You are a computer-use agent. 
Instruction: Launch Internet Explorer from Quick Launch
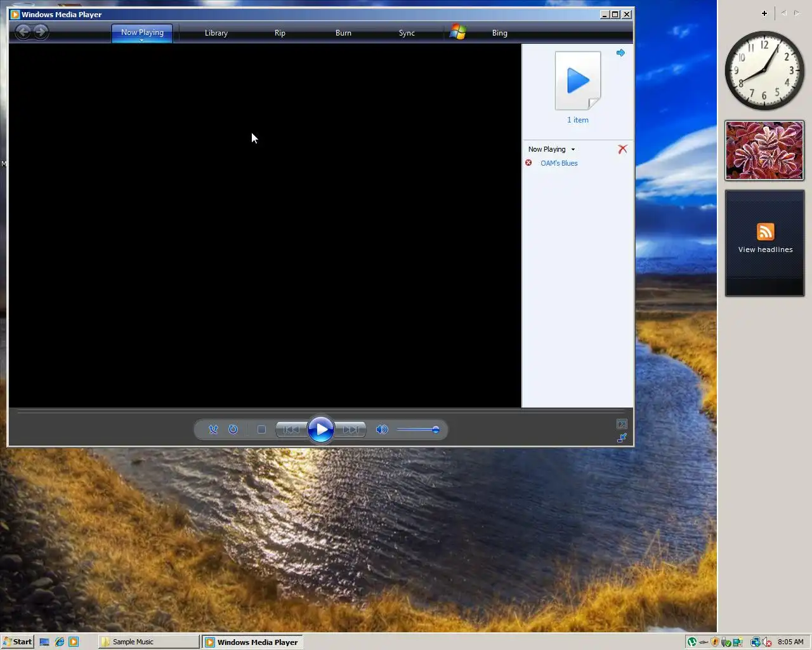[x=59, y=642]
